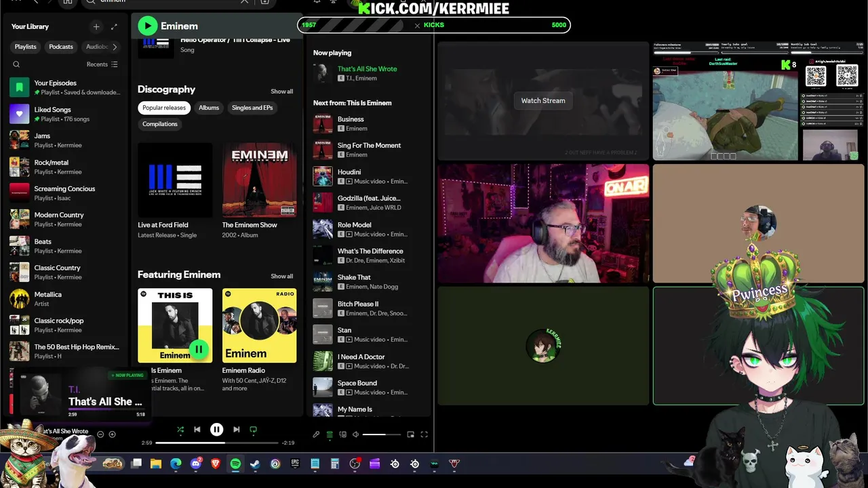The width and height of the screenshot is (868, 488).
Task: Enter fullscreen with the expand icon
Action: pyautogui.click(x=425, y=434)
